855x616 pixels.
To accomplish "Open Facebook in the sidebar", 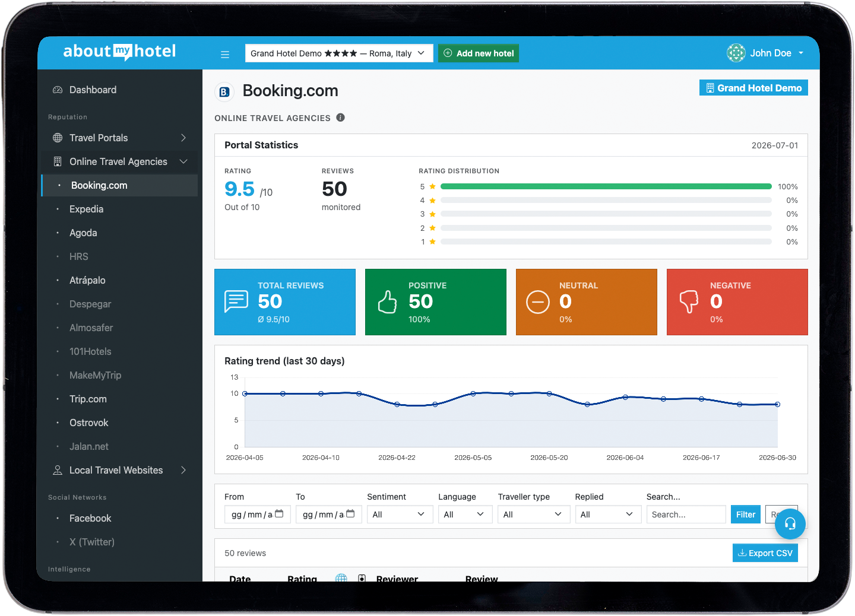I will [x=119, y=518].
